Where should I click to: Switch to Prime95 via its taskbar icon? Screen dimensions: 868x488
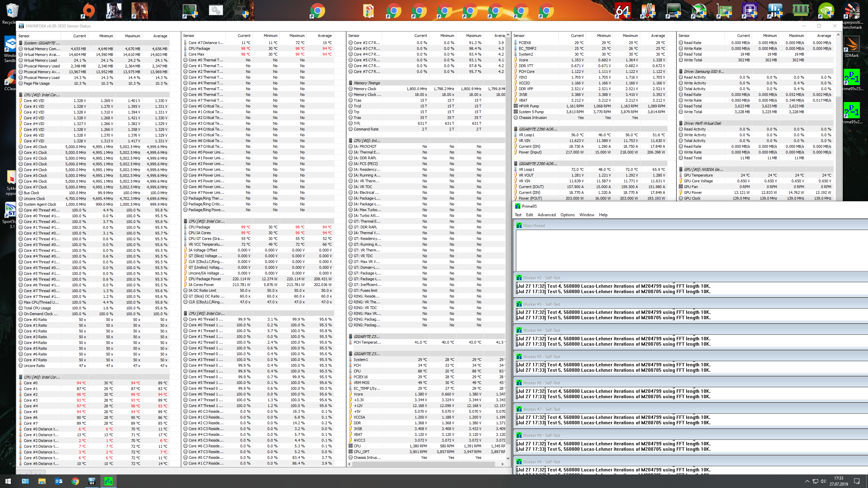(108, 481)
